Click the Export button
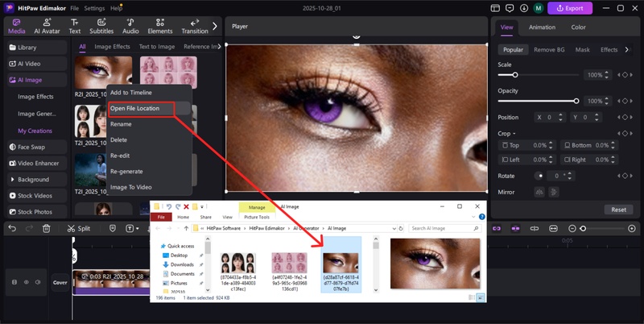 570,8
